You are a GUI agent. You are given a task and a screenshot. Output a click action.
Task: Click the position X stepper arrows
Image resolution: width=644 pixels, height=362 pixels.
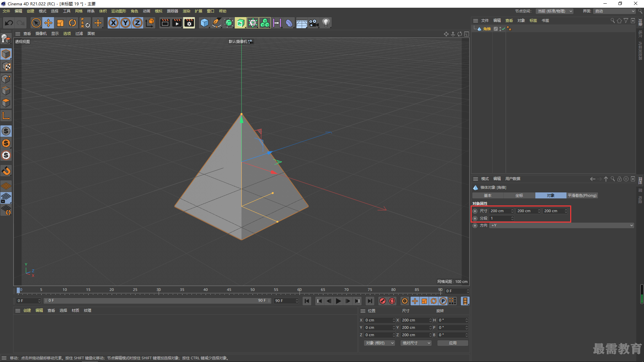[394, 320]
